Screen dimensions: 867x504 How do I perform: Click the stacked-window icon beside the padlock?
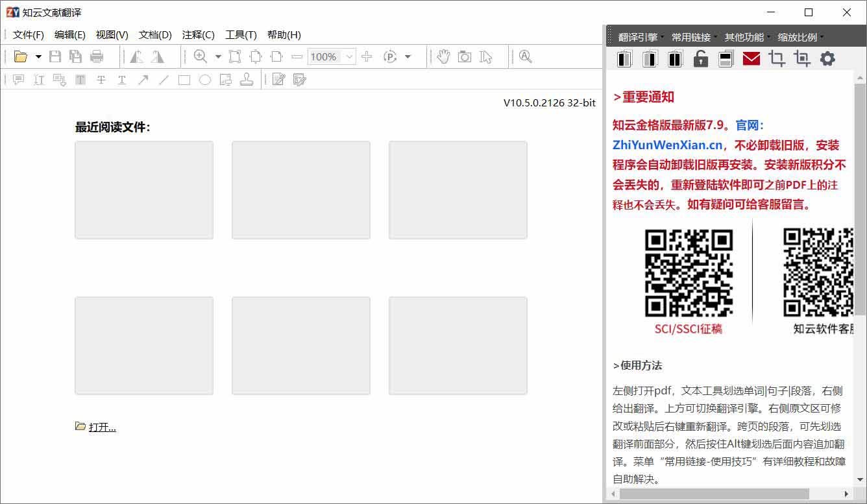pos(726,59)
